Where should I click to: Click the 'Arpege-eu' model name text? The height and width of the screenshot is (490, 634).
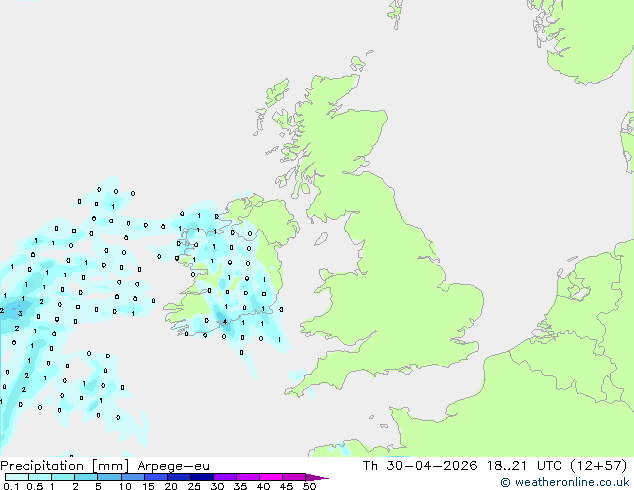[173, 467]
